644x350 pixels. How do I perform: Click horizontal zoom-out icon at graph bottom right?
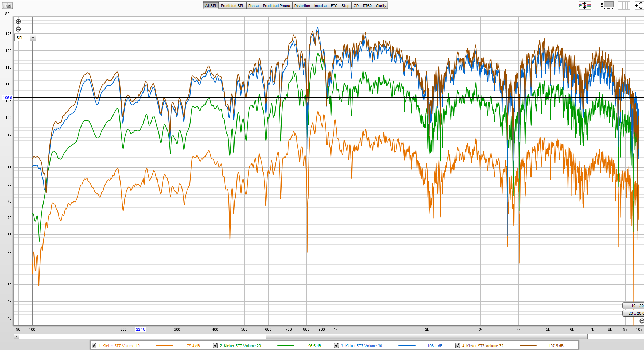click(x=642, y=321)
